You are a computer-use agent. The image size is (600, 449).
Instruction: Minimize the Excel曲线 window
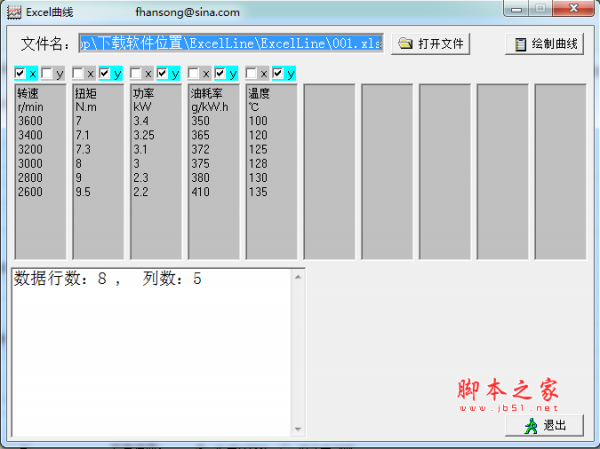click(x=516, y=9)
